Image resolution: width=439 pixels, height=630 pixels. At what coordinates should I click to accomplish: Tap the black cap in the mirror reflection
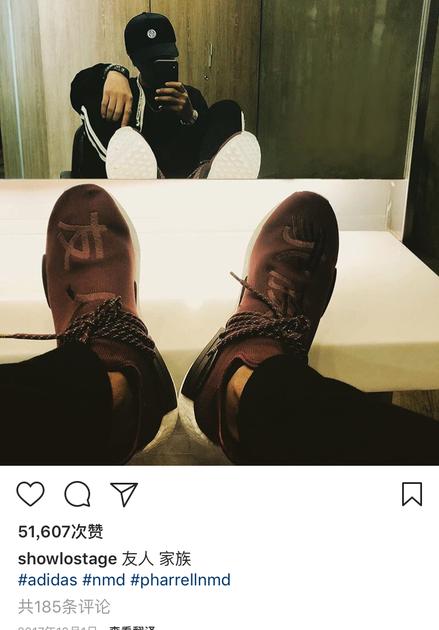click(151, 37)
